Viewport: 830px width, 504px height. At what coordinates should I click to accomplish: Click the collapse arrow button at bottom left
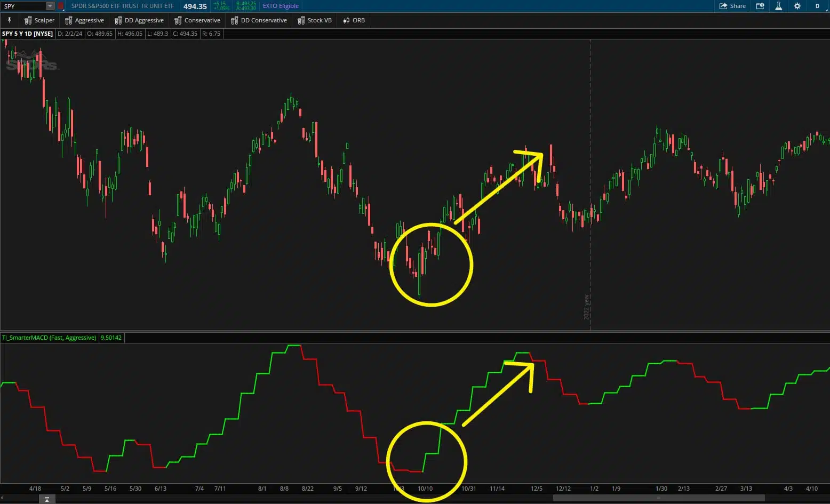[47, 499]
